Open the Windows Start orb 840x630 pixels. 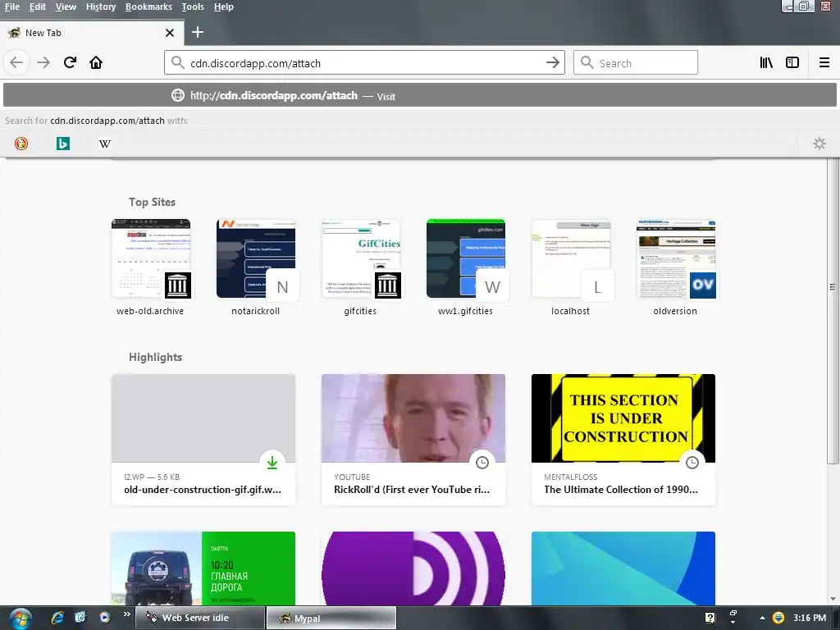(20, 619)
